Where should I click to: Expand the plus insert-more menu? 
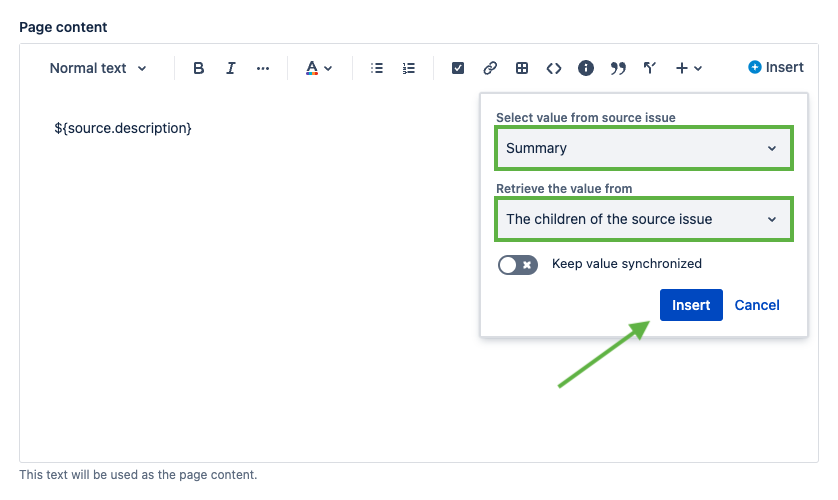pyautogui.click(x=688, y=68)
